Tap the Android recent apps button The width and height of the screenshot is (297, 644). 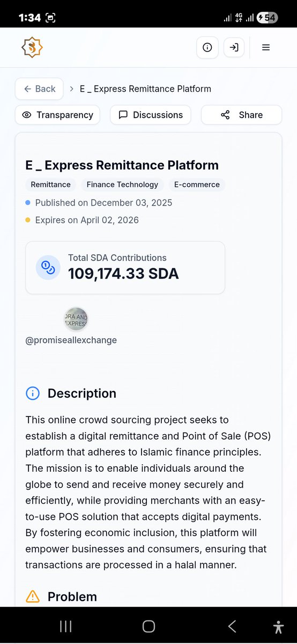point(66,626)
